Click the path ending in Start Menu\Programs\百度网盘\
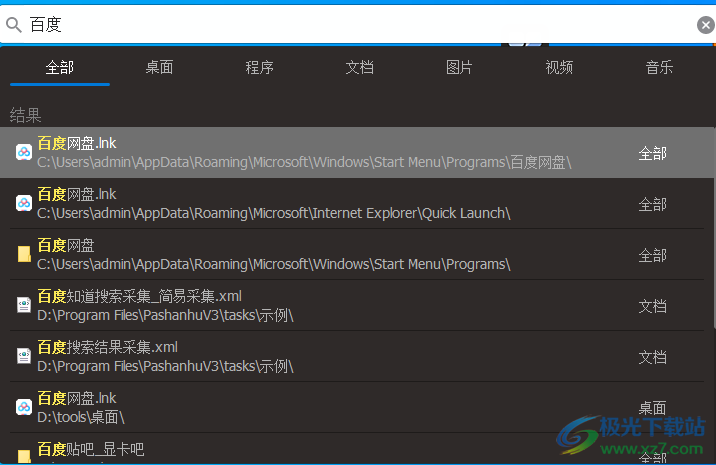 (304, 163)
